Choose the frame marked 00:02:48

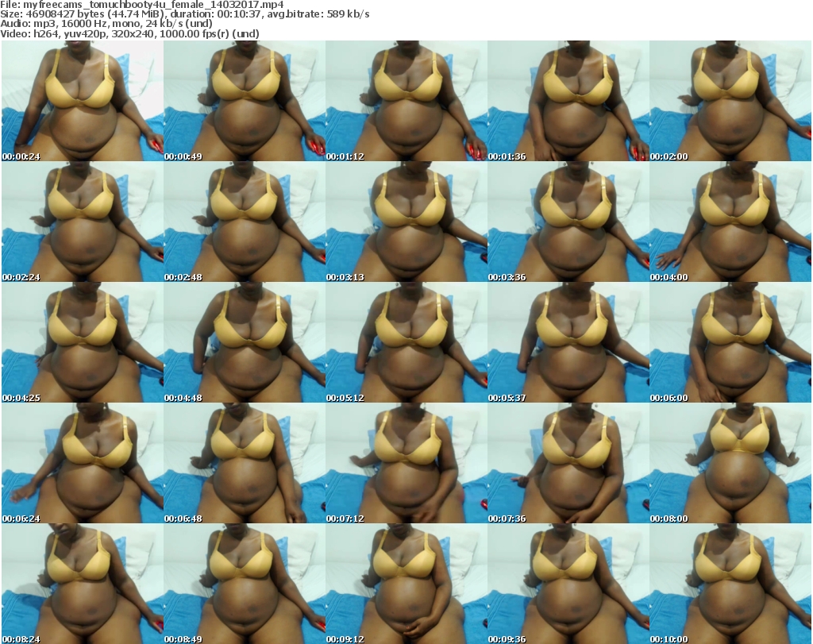click(245, 222)
